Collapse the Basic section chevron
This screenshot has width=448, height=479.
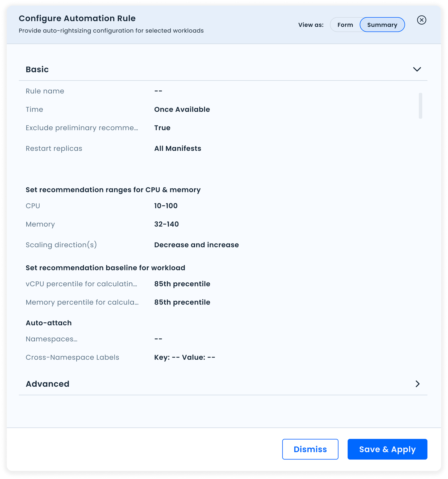[418, 69]
